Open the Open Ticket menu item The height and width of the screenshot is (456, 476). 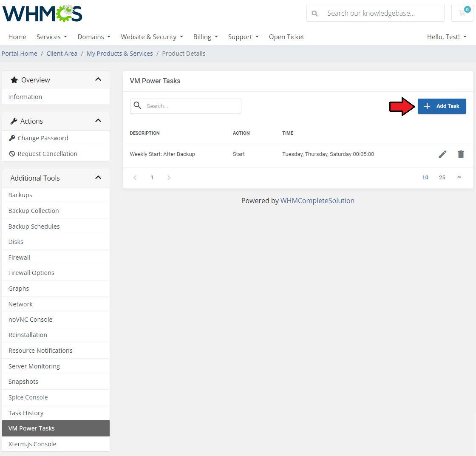pyautogui.click(x=286, y=37)
